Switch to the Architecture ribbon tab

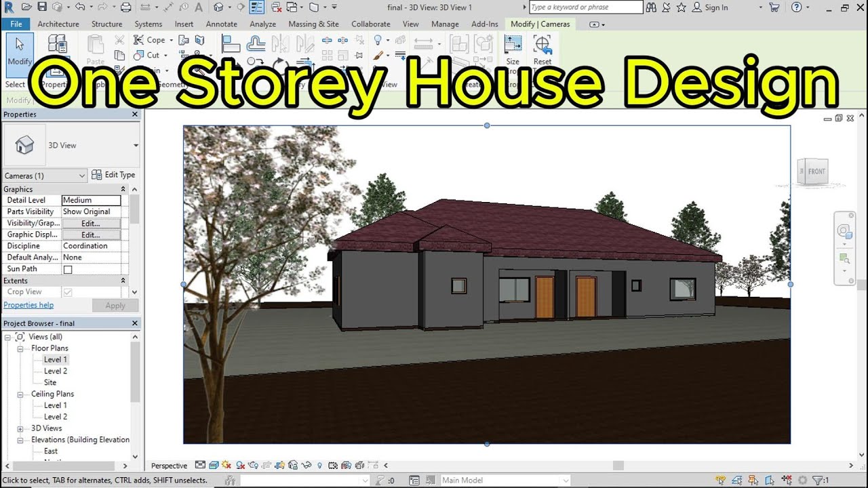click(58, 24)
